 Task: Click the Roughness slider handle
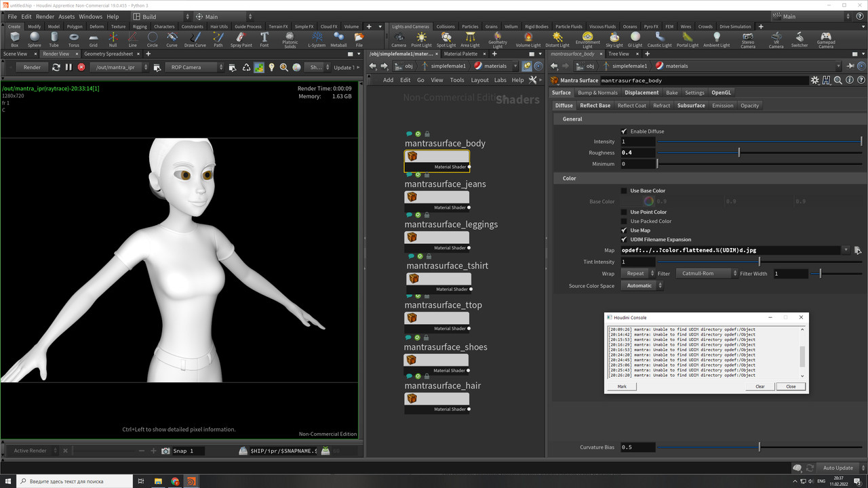tap(738, 153)
